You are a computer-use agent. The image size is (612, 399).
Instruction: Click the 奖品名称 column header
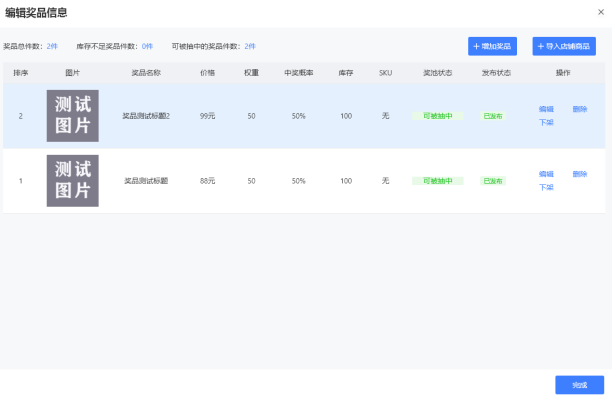pos(146,73)
